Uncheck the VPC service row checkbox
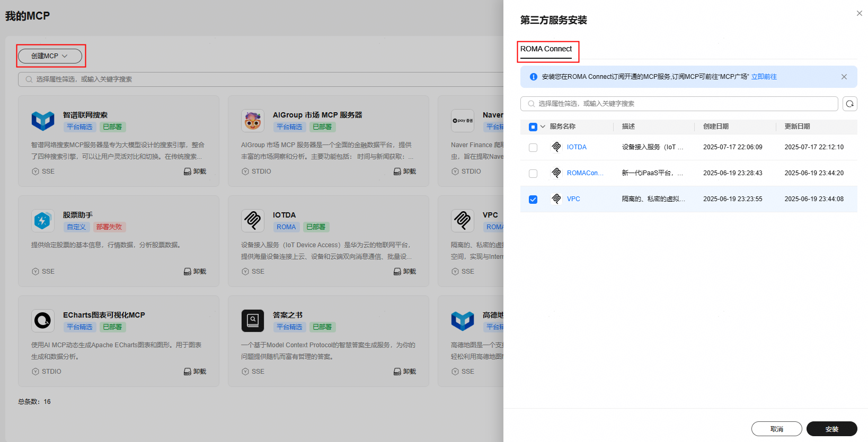The height and width of the screenshot is (442, 868). [533, 200]
